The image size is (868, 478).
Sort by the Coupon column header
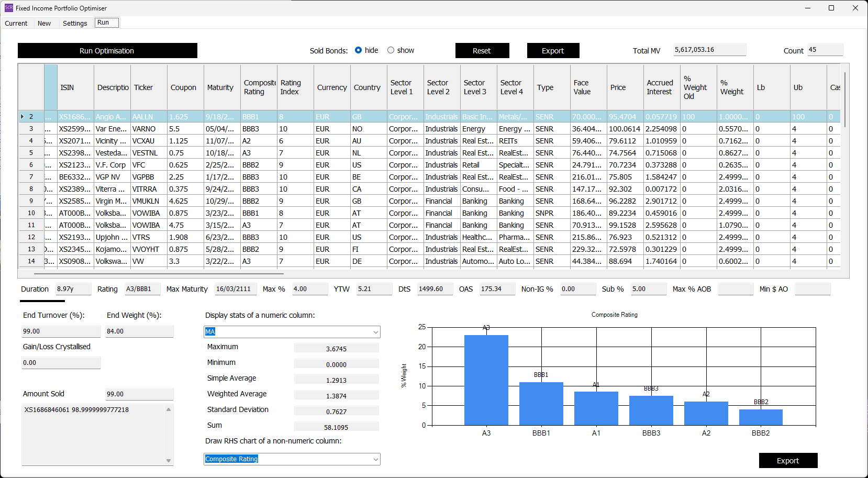[x=183, y=87]
